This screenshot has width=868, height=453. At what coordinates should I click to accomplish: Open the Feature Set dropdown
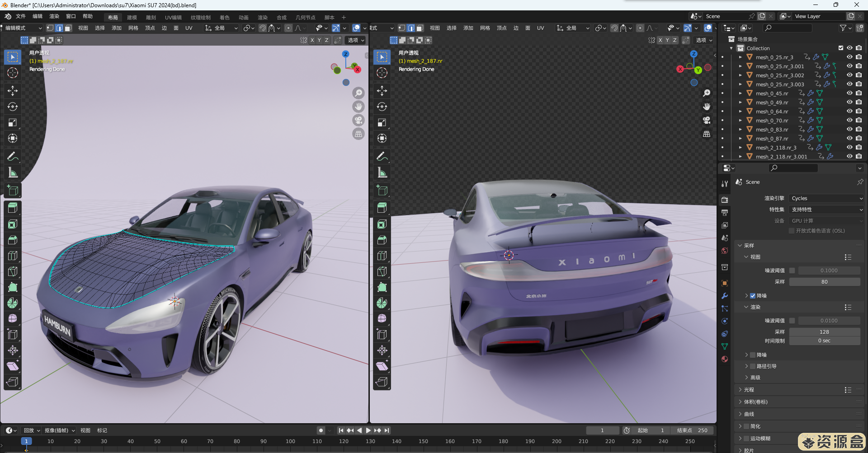point(827,210)
